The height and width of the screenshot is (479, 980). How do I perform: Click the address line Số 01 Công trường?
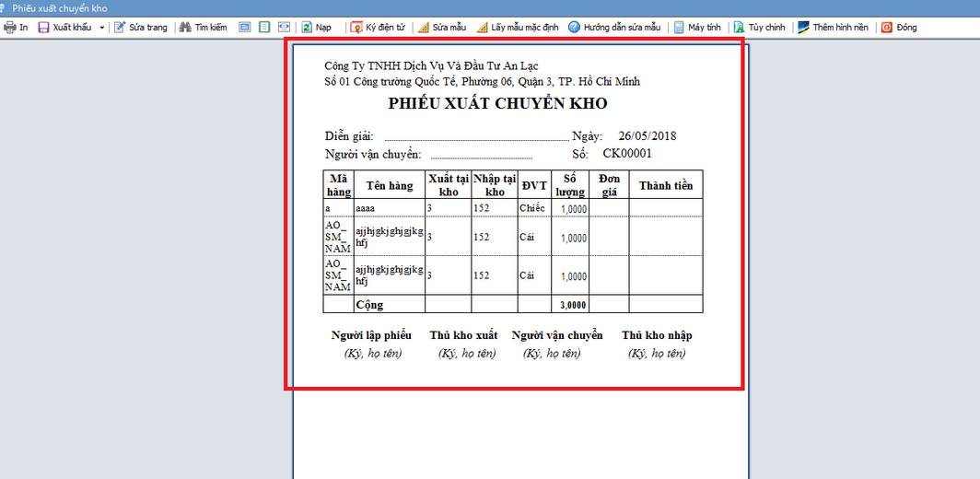point(482,81)
